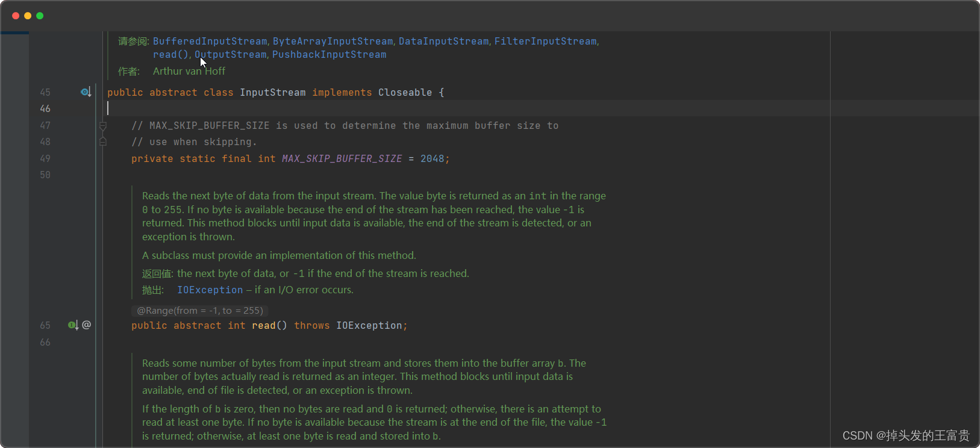Viewport: 980px width, 448px height.
Task: Click the implemented-method gutter icon on line 65
Action: coord(73,325)
